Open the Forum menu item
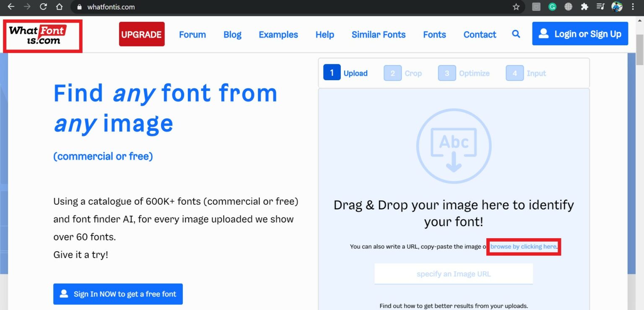This screenshot has width=644, height=310. coord(192,34)
